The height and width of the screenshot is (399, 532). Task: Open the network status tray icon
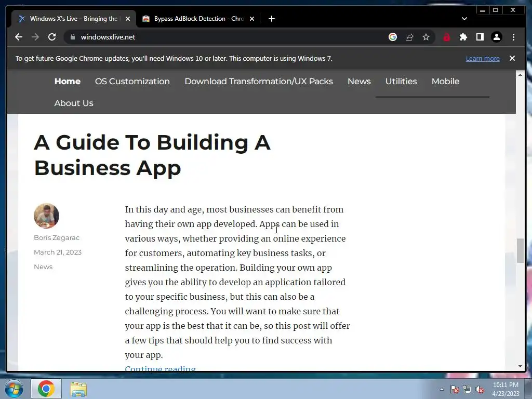click(467, 390)
